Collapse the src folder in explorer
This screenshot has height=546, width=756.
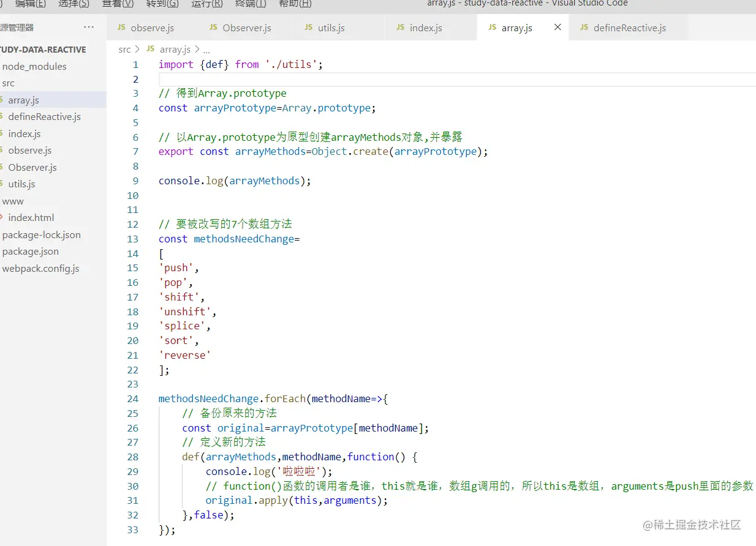(x=9, y=83)
